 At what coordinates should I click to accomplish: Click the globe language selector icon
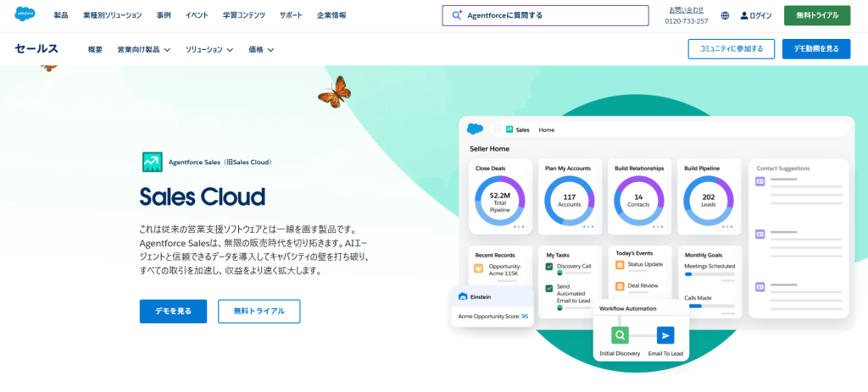pos(725,15)
